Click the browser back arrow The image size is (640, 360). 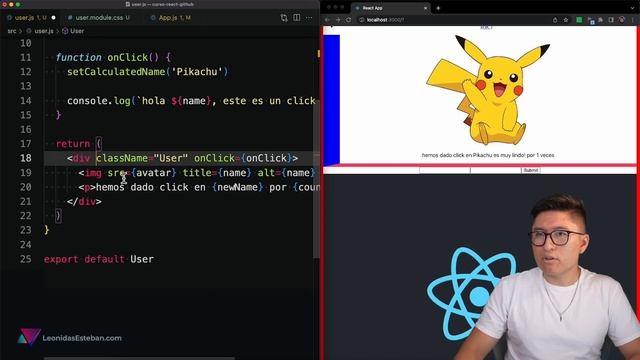[x=327, y=20]
